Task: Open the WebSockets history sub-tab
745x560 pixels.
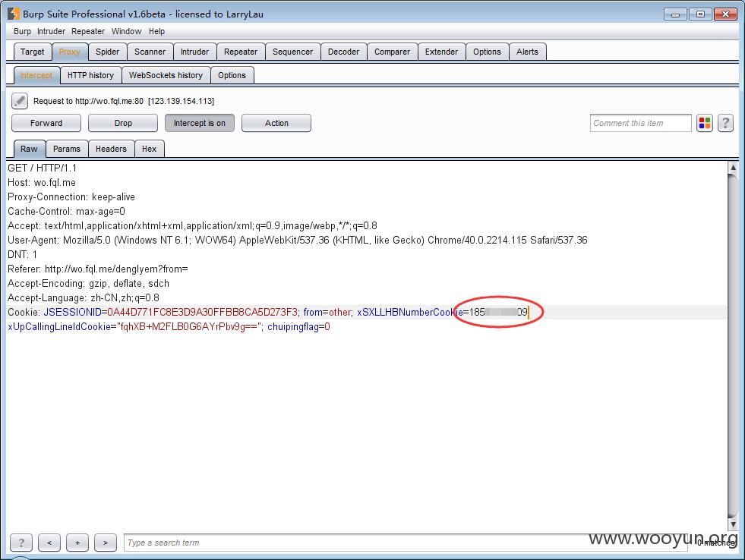Action: pos(166,75)
